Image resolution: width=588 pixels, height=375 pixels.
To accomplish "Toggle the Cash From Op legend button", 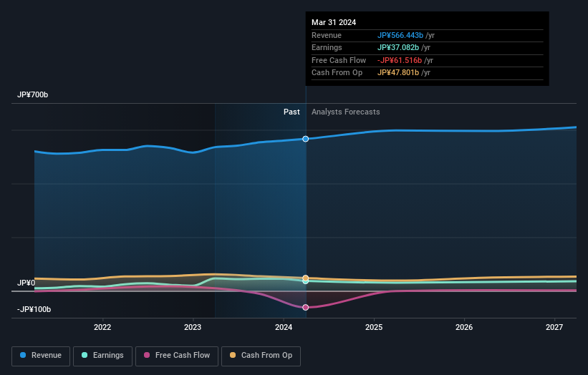I will 261,356.
